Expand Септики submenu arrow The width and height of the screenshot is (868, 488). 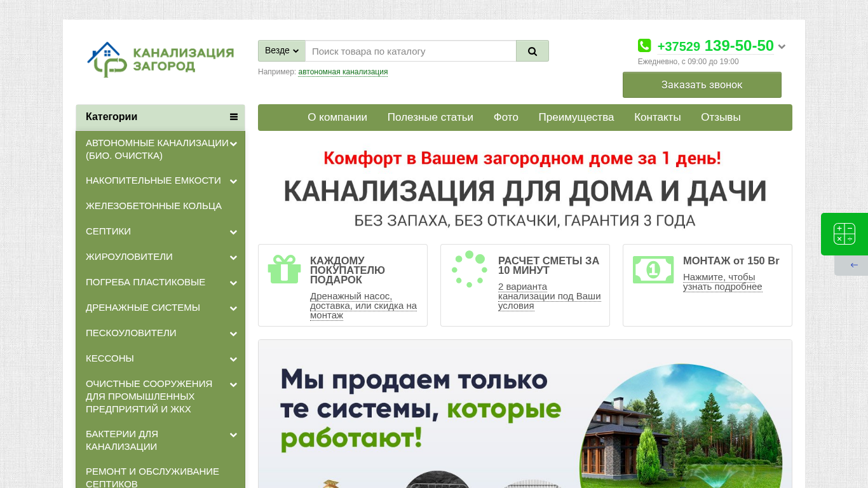coord(234,233)
